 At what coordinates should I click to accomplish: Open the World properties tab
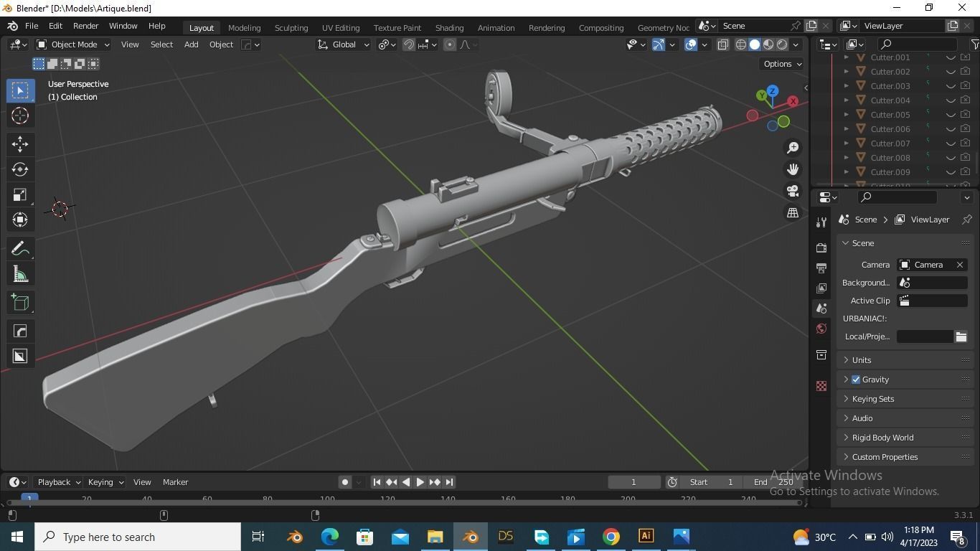click(x=821, y=329)
